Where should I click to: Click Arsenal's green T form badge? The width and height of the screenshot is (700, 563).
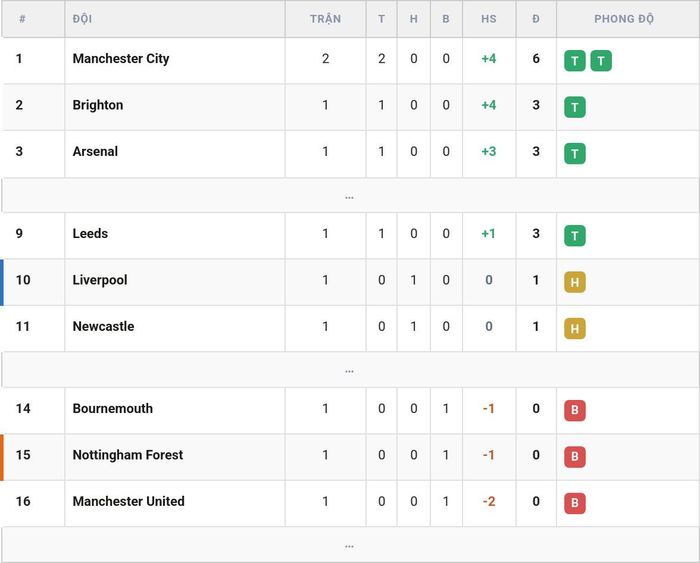tap(575, 154)
